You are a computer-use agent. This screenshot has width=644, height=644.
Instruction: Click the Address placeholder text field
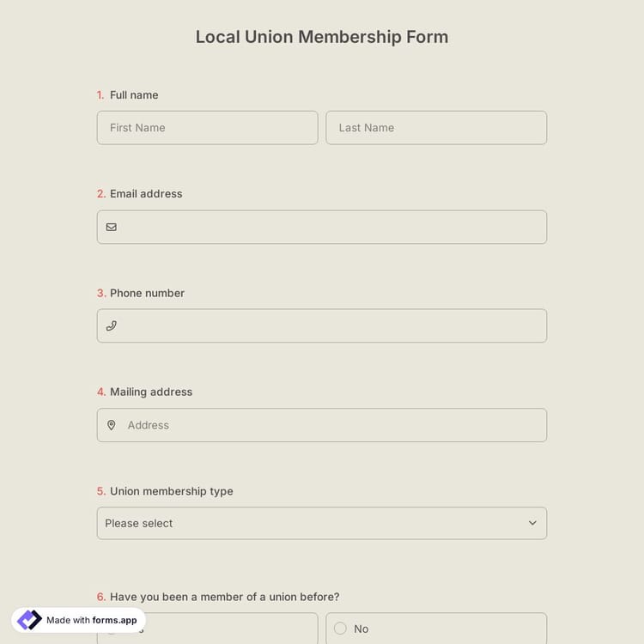(x=331, y=425)
